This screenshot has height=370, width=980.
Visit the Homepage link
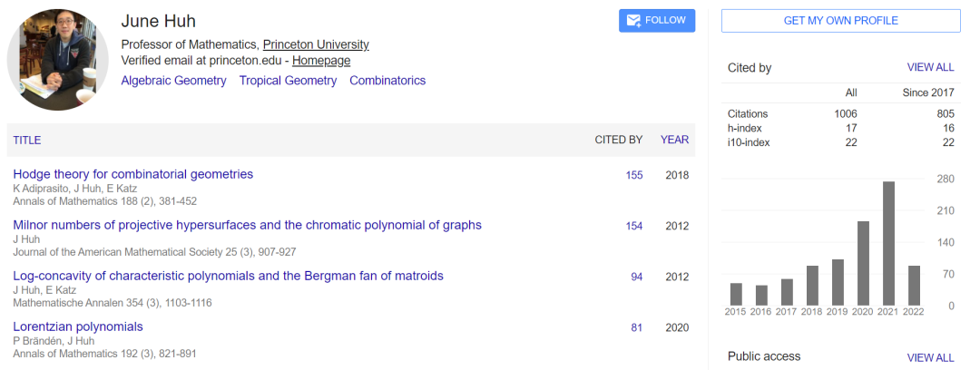[321, 61]
